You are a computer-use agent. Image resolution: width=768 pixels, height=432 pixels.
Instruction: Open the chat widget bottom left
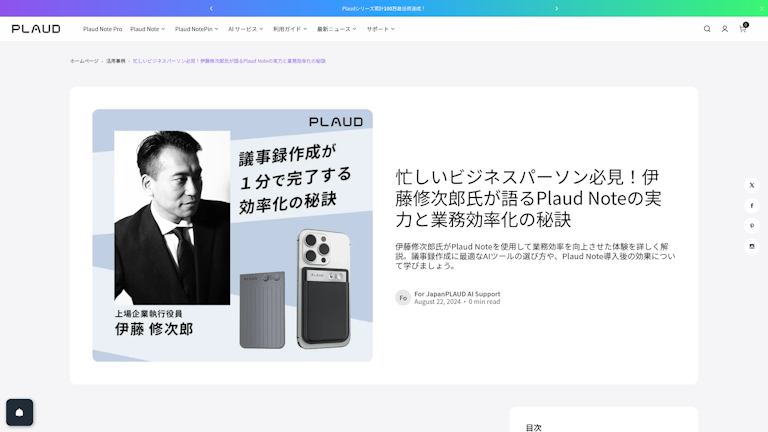pyautogui.click(x=20, y=412)
